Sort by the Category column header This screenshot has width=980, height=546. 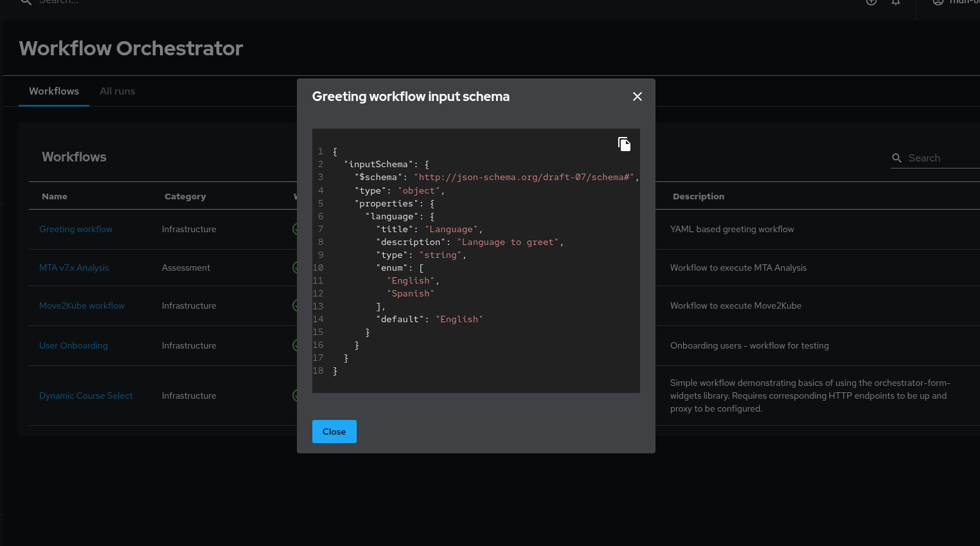pos(185,196)
